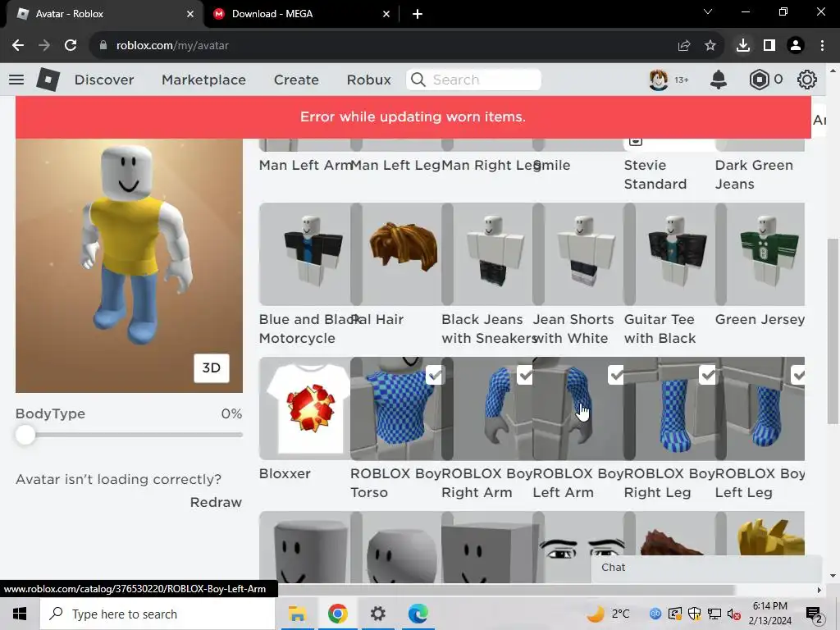
Task: Open the settings gear in Roblox header
Action: (x=807, y=80)
